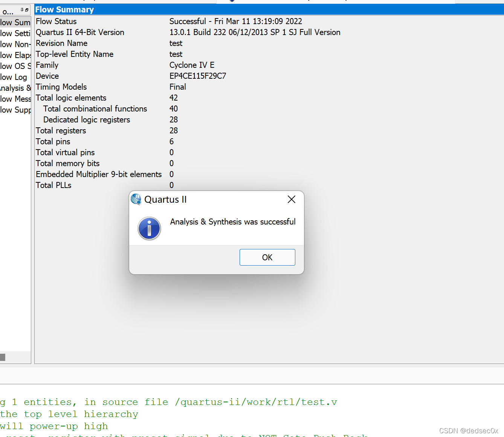Open Flow Elapsed Time entry in tree

pyautogui.click(x=15, y=55)
